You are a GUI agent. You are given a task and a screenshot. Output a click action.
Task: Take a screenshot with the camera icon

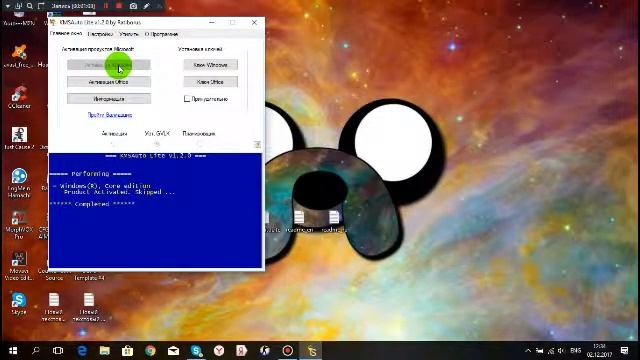coord(133,6)
